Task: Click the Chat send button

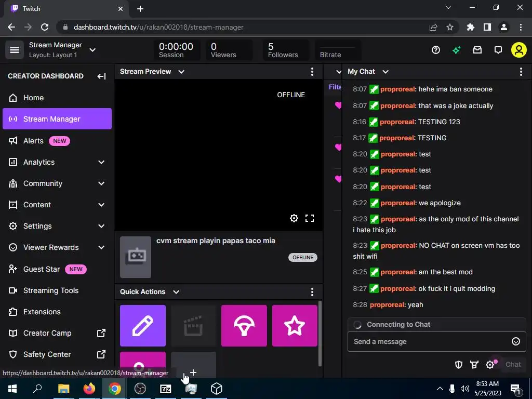Action: [x=513, y=365]
